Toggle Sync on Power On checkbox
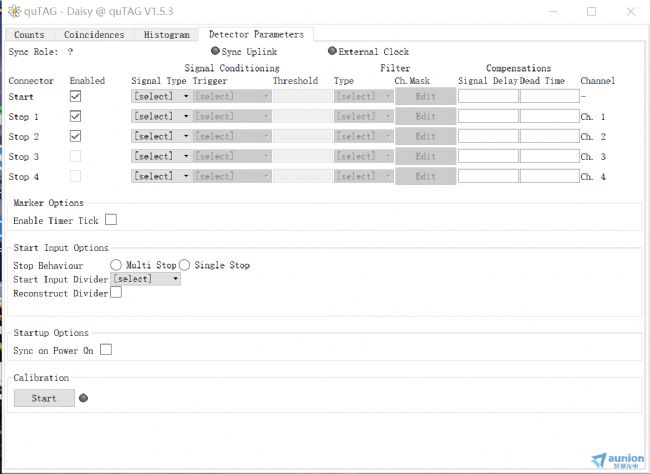650x474 pixels. click(x=106, y=349)
